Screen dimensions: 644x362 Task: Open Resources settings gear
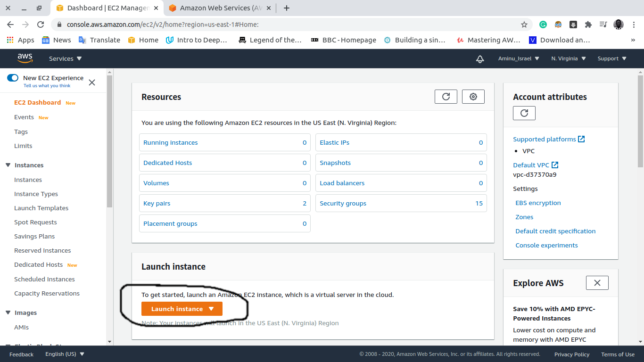pos(473,97)
